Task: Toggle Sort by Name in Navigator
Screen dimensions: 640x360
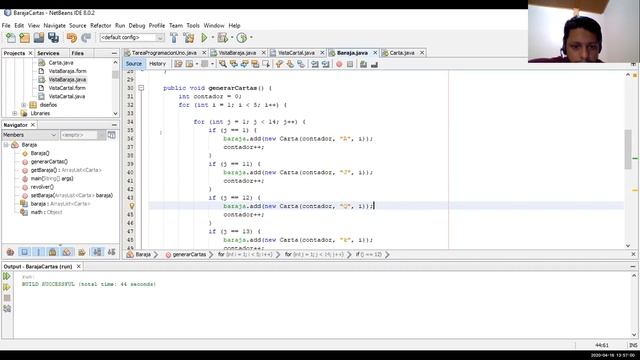Action: [98, 252]
